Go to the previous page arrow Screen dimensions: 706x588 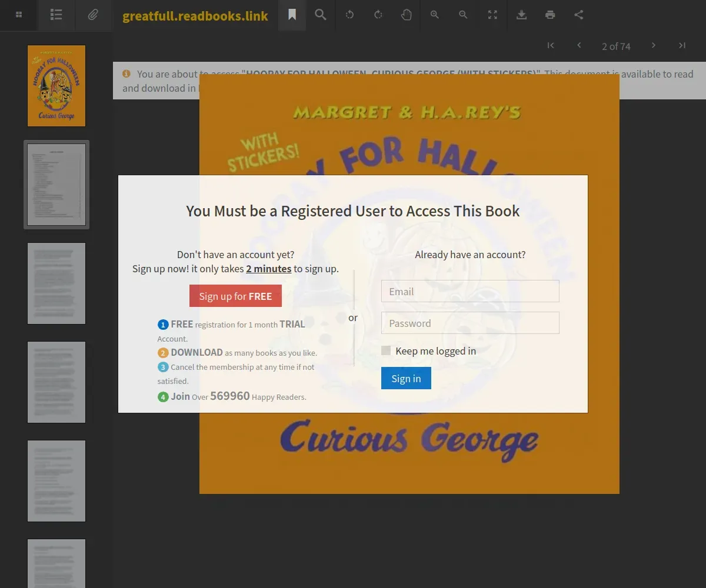click(x=579, y=45)
